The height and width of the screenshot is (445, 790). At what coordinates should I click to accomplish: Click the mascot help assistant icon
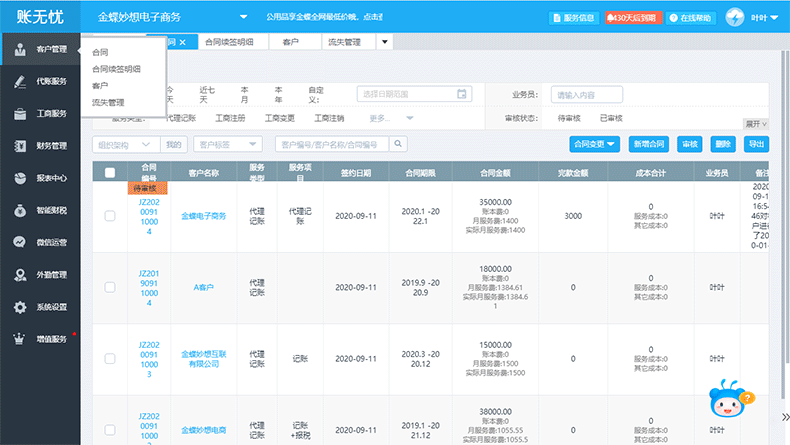pos(730,398)
